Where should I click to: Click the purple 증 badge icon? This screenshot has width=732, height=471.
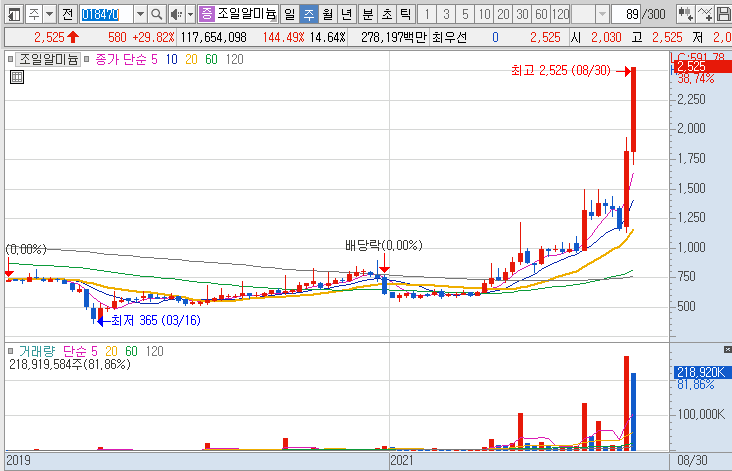pos(206,14)
